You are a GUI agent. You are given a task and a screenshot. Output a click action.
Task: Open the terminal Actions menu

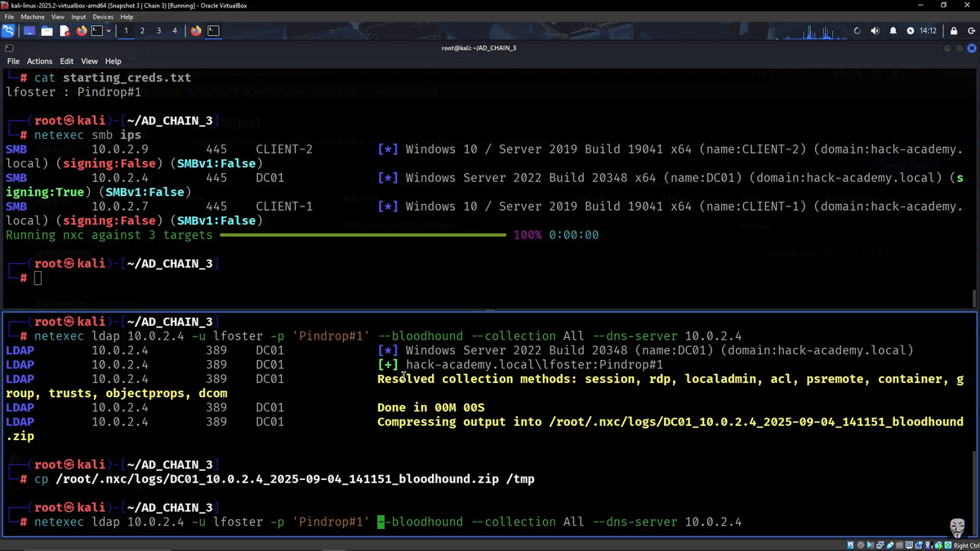coord(39,61)
